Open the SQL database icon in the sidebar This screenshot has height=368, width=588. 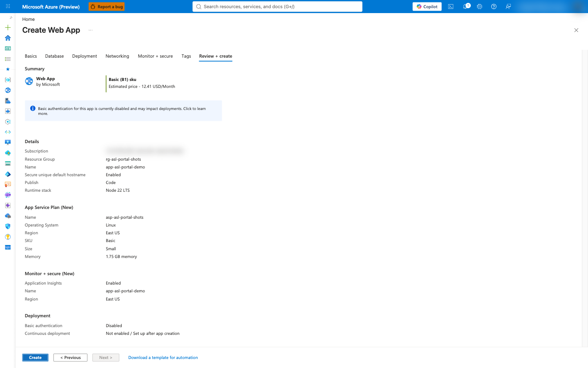click(x=8, y=101)
